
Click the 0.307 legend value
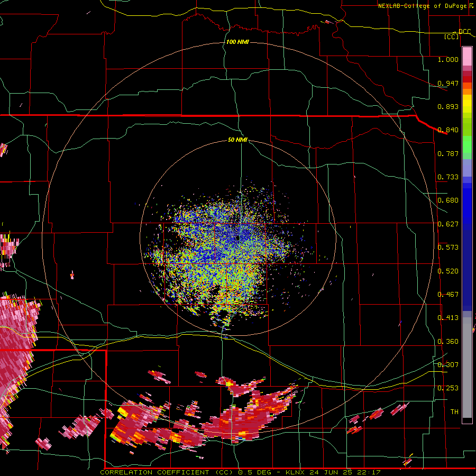click(x=448, y=365)
